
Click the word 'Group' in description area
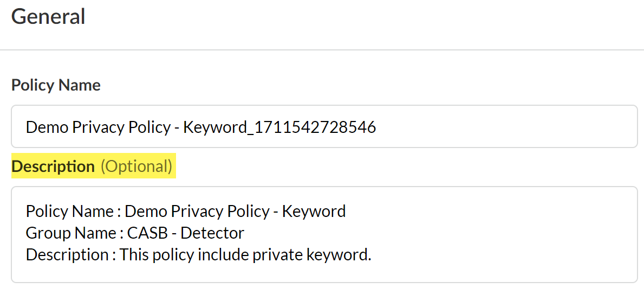(x=45, y=233)
